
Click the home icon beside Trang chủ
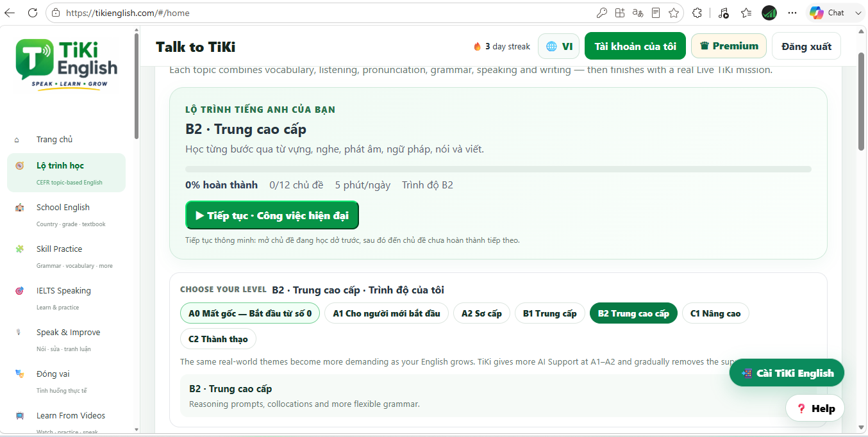[x=17, y=140]
